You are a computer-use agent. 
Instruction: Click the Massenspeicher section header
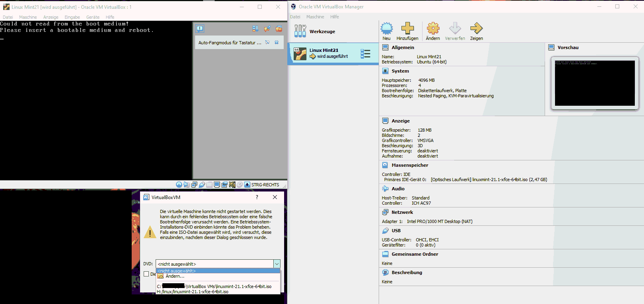pos(410,165)
